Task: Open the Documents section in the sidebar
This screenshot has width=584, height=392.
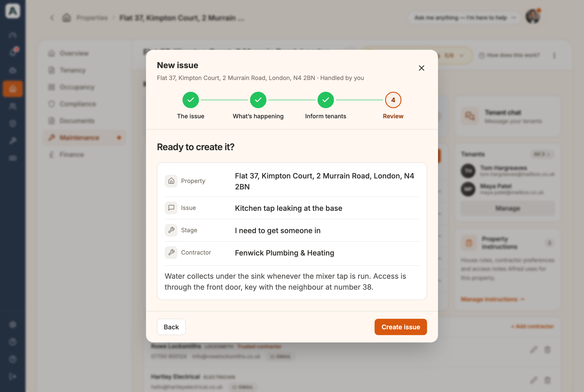Action: point(84,121)
